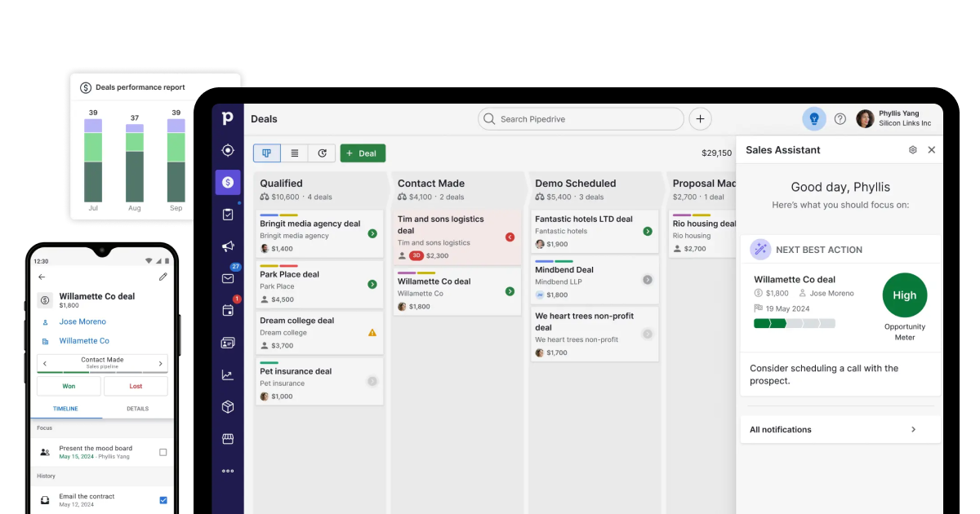Click the green add Deal button
The height and width of the screenshot is (514, 980).
(x=363, y=153)
